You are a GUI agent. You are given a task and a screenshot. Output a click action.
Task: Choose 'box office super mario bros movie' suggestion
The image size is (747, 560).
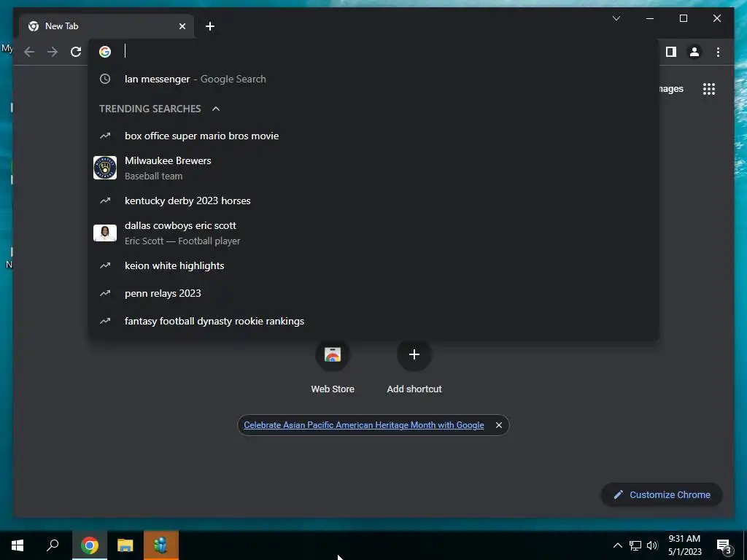pos(373,136)
